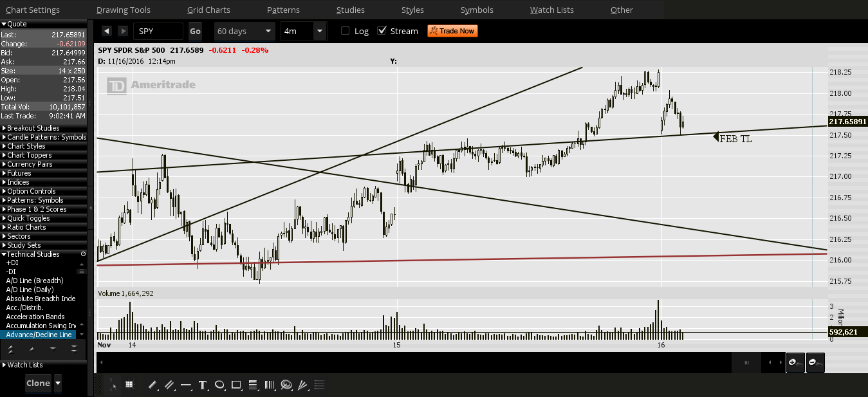Viewport: 868px width, 397px height.
Task: Go to previous symbol with left arrow
Action: pos(106,31)
